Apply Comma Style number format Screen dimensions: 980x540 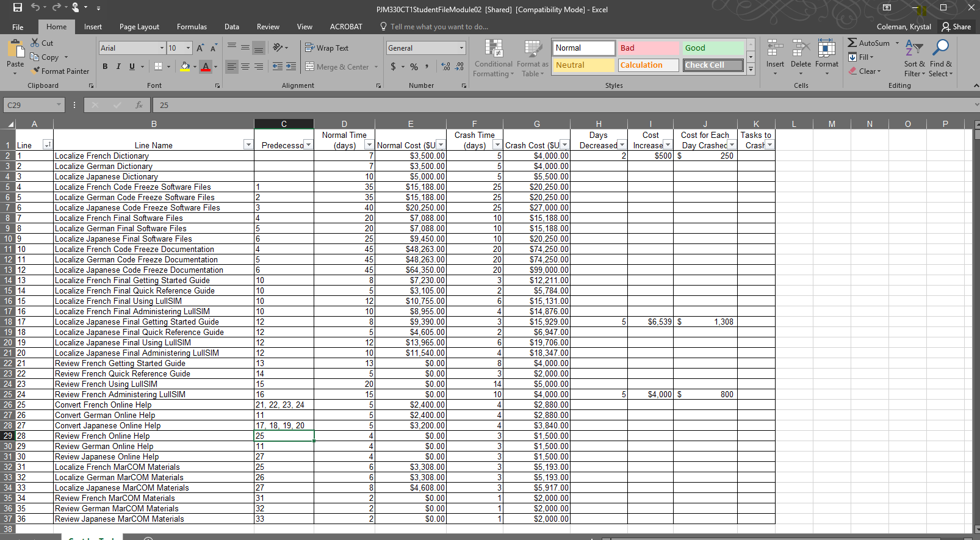[x=427, y=67]
